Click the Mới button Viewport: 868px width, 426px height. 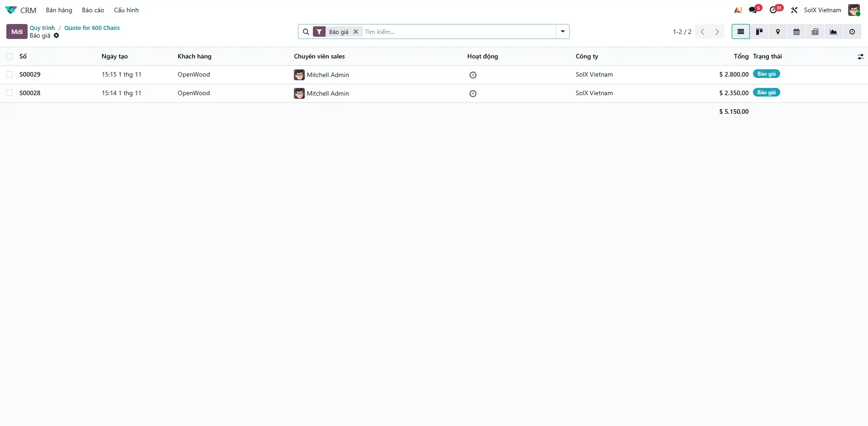[x=17, y=32]
